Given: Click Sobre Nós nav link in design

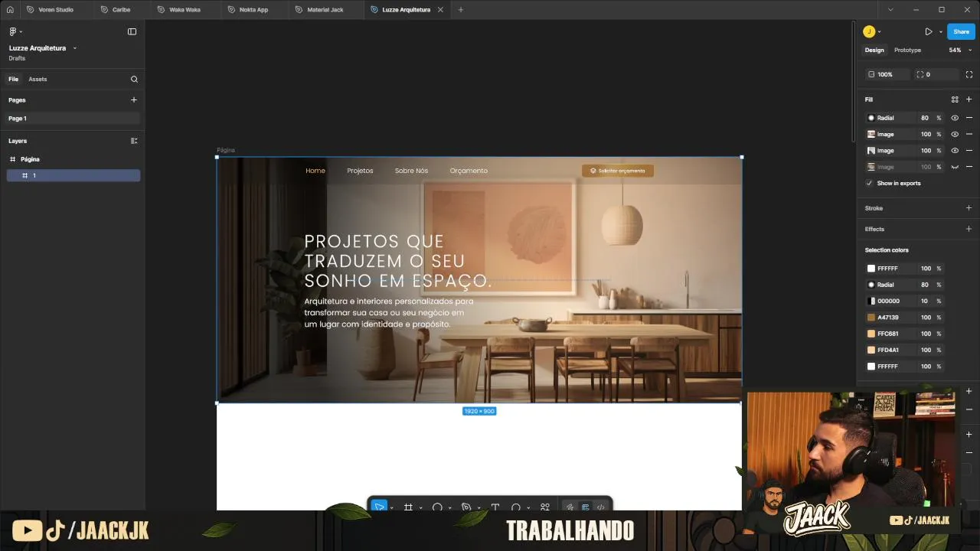Looking at the screenshot, I should [411, 171].
